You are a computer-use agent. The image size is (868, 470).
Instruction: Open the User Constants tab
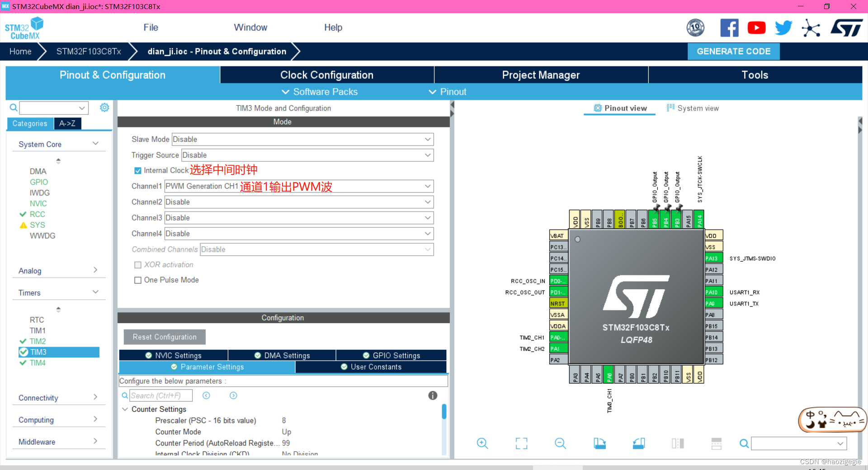coord(371,367)
